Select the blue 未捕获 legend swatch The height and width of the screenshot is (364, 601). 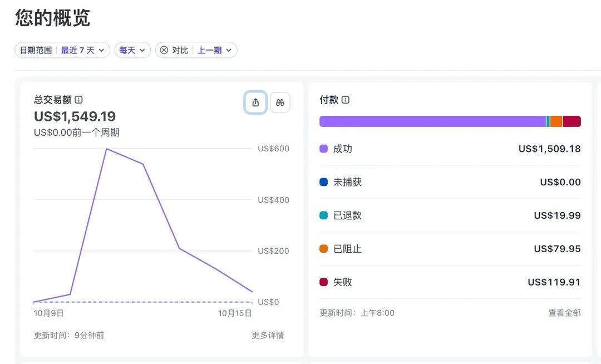pyautogui.click(x=323, y=182)
